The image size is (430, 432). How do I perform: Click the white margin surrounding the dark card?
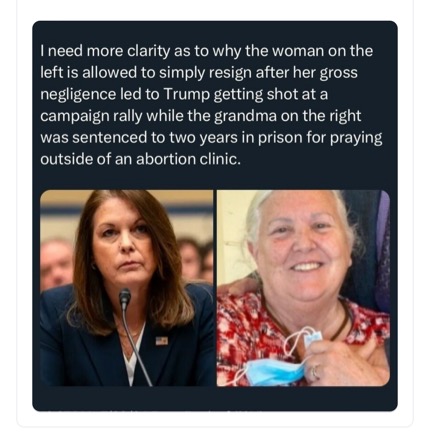point(215,11)
